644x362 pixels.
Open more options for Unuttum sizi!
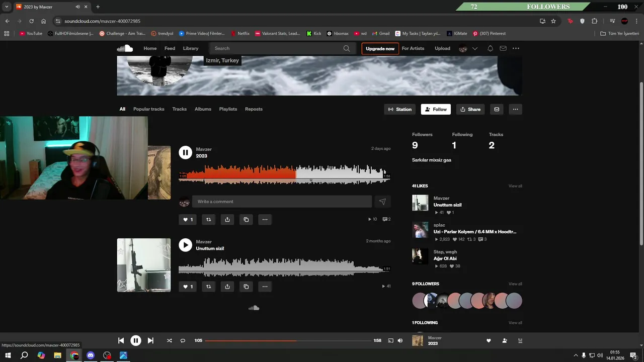(x=265, y=287)
